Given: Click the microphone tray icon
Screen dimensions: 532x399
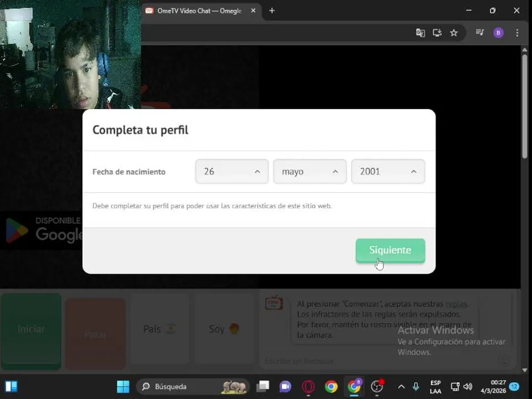Looking at the screenshot, I should point(416,386).
